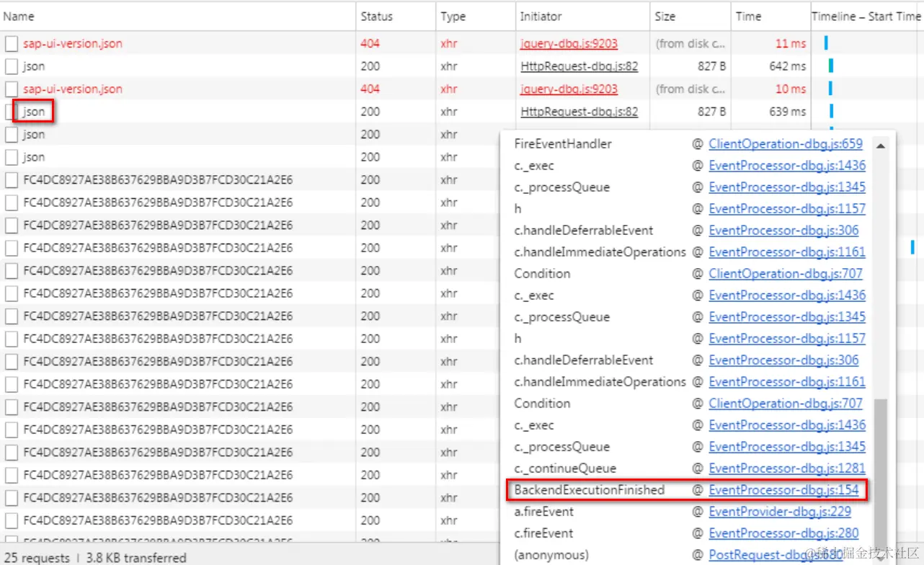Viewport: 924px width, 565px height.
Task: Sort by the Time column header
Action: coord(770,16)
